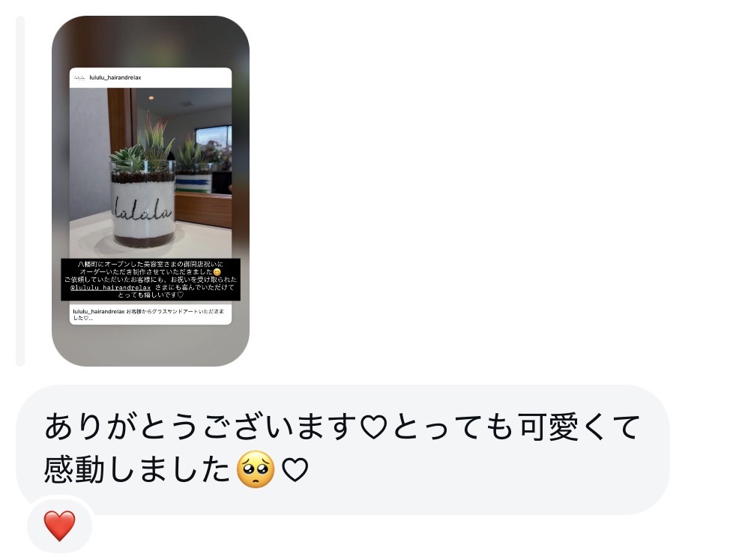Image resolution: width=730 pixels, height=560 pixels.
Task: Click the black story text overlay
Action: (x=151, y=280)
